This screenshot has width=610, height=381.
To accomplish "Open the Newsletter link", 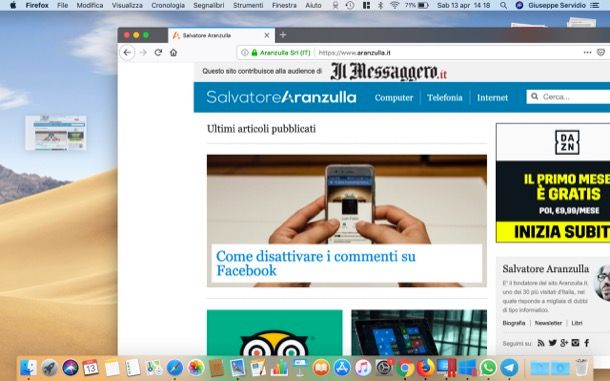I will 548,323.
